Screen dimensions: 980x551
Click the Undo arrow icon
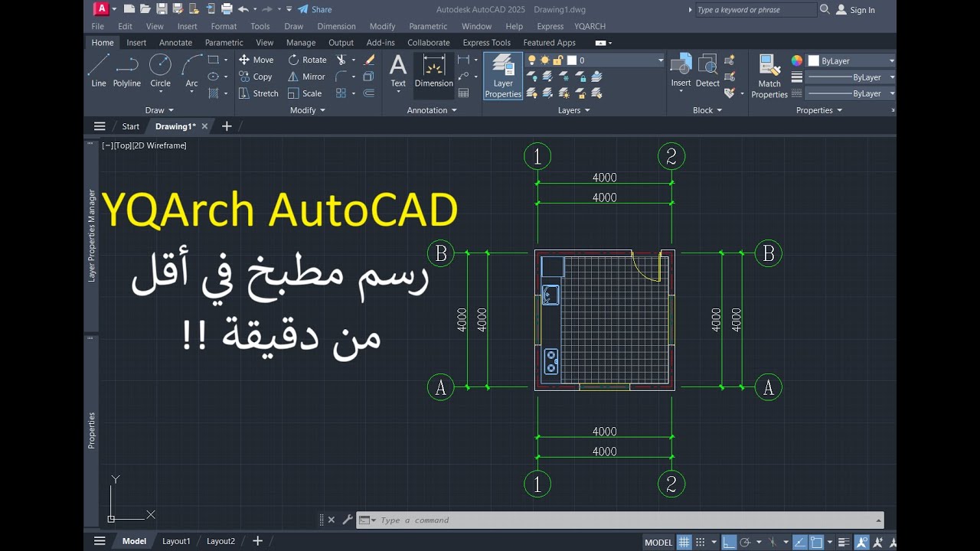click(243, 9)
